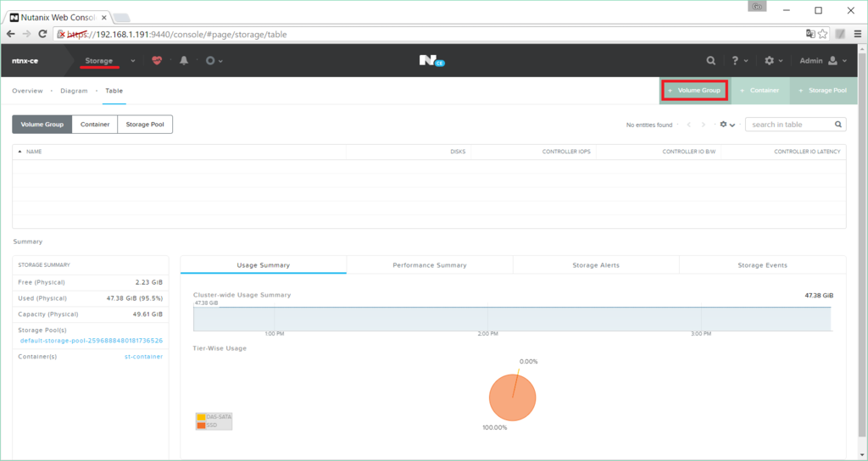Go to previous table page

(x=688, y=125)
